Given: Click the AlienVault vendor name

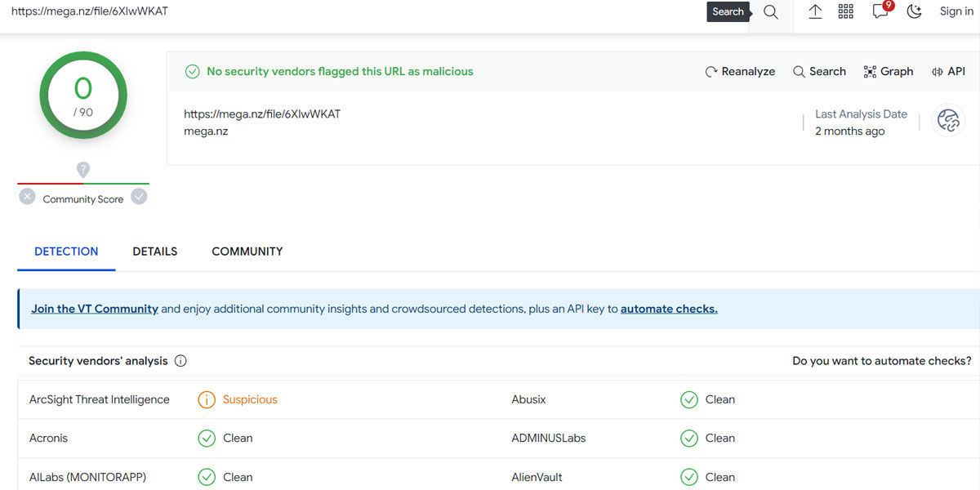Looking at the screenshot, I should (x=537, y=477).
